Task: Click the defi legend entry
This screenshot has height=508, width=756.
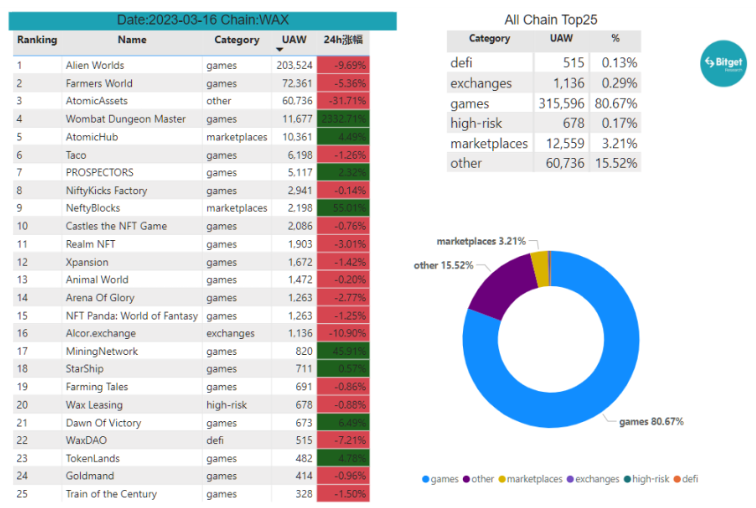Action: [686, 479]
